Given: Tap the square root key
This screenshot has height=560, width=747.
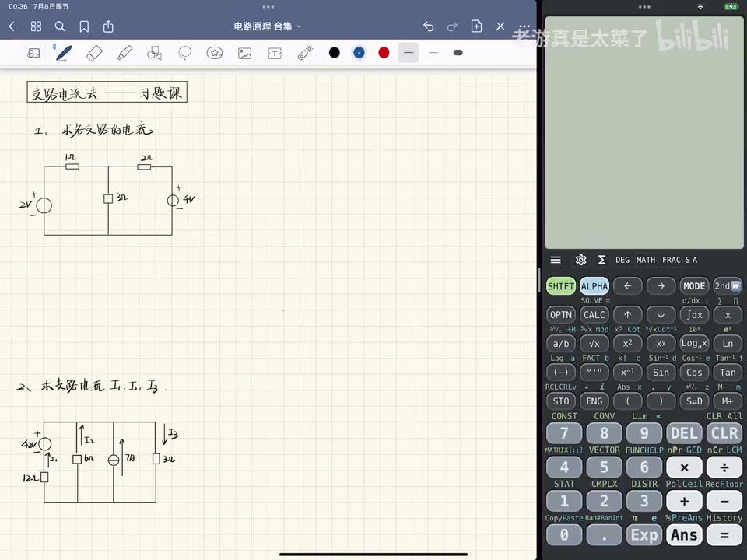Looking at the screenshot, I should [594, 343].
